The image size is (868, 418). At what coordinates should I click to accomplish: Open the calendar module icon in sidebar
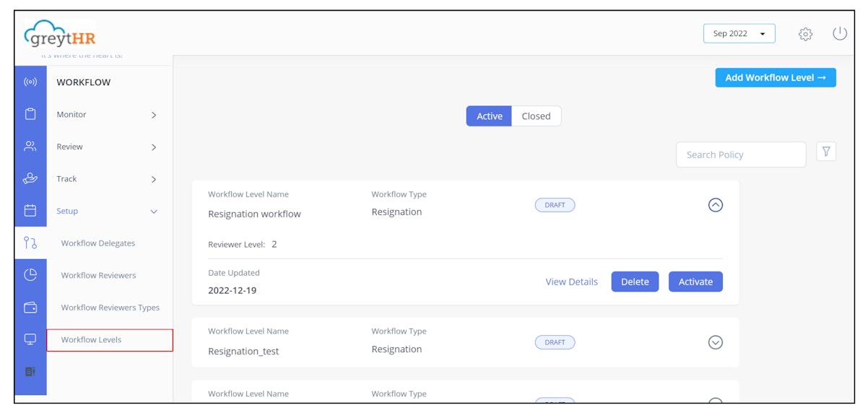[x=29, y=212]
